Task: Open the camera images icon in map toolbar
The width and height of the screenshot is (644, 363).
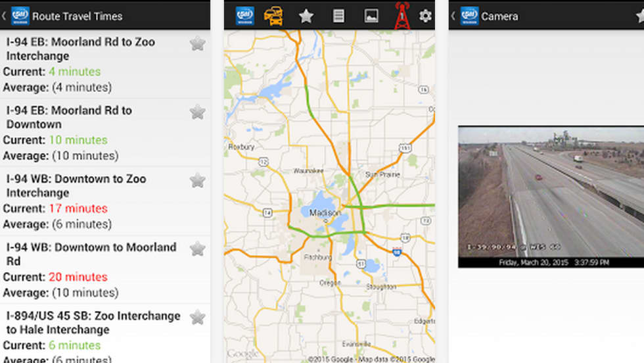Action: (x=371, y=16)
